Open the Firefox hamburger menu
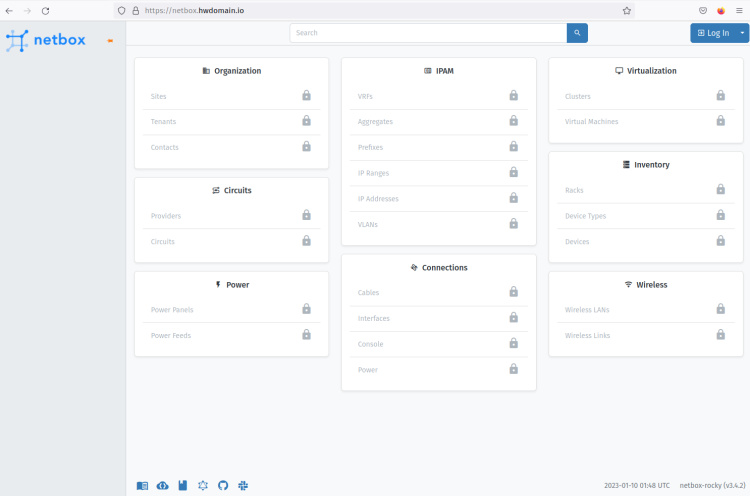The height and width of the screenshot is (496, 750). [x=739, y=10]
